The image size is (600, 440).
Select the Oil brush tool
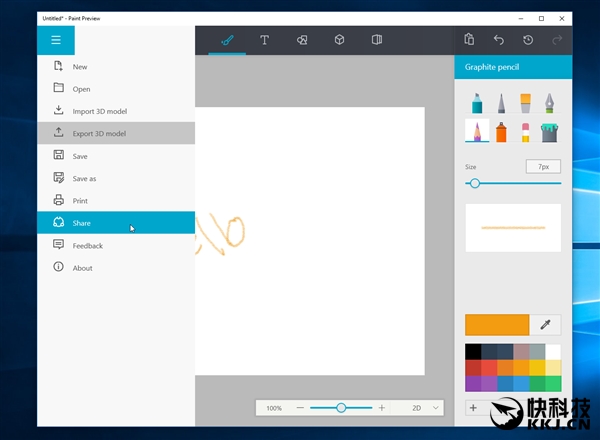click(525, 103)
